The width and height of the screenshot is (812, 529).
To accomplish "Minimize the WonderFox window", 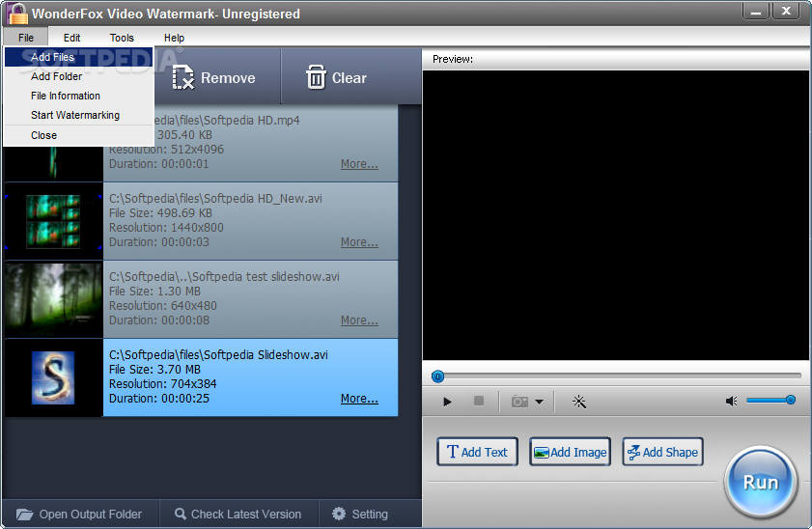I will tap(756, 12).
